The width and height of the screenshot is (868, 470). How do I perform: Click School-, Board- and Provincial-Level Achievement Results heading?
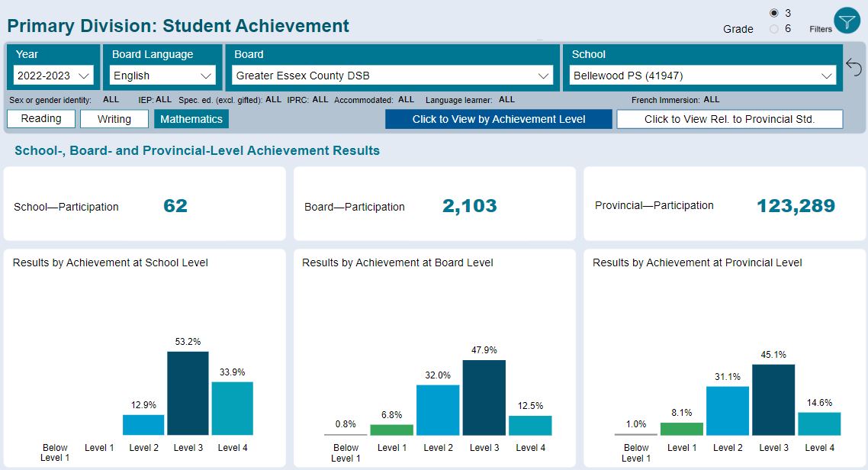197,150
